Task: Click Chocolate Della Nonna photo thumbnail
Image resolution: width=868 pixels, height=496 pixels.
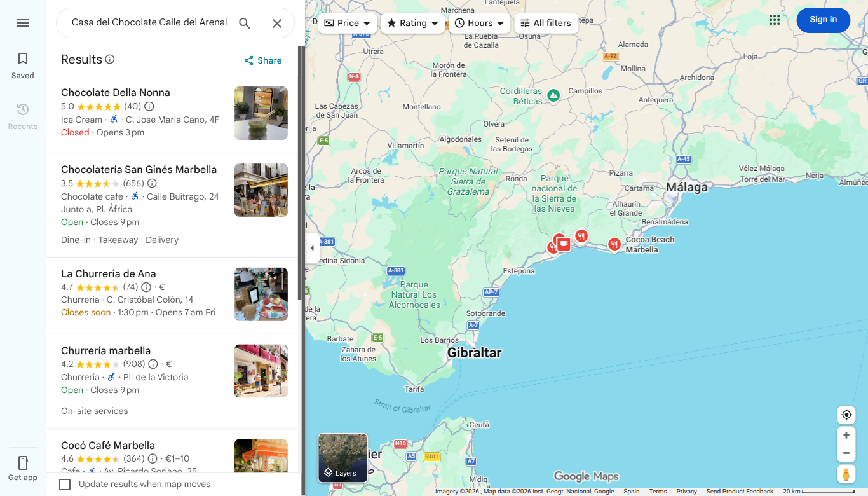Action: (261, 113)
